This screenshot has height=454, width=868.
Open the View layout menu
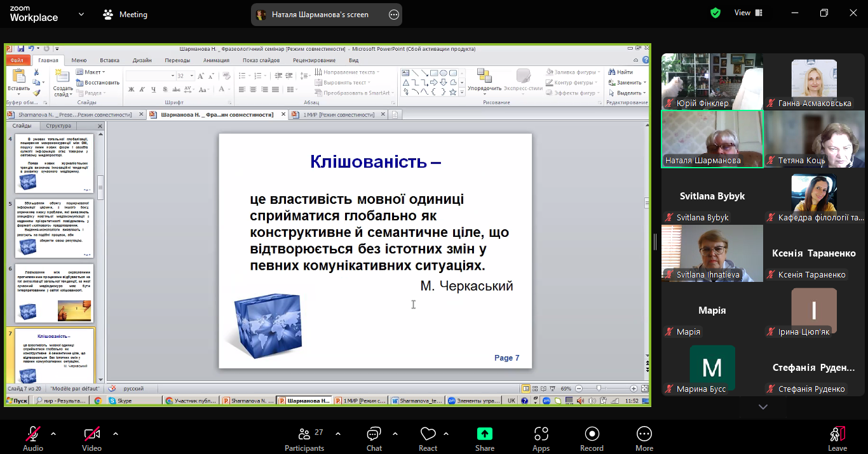747,13
